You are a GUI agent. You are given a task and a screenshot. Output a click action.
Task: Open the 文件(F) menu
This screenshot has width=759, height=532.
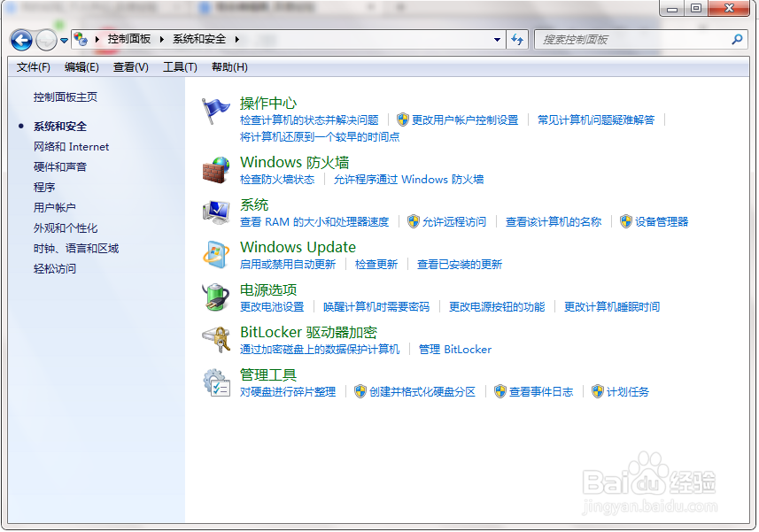[x=33, y=66]
